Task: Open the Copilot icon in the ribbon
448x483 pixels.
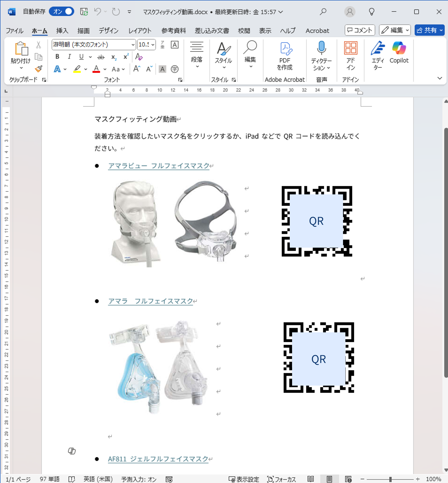Action: click(399, 48)
